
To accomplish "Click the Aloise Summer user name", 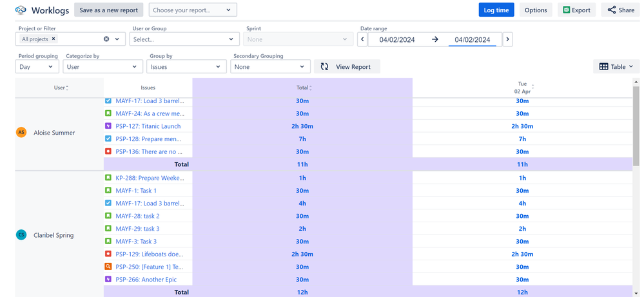I will coord(54,133).
